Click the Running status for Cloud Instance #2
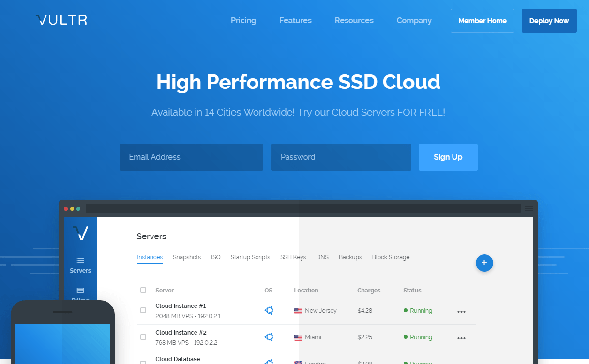589x364 pixels. click(421, 337)
